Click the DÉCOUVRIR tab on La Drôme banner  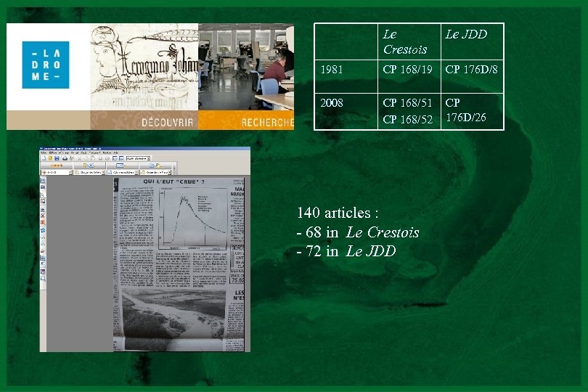(x=167, y=122)
